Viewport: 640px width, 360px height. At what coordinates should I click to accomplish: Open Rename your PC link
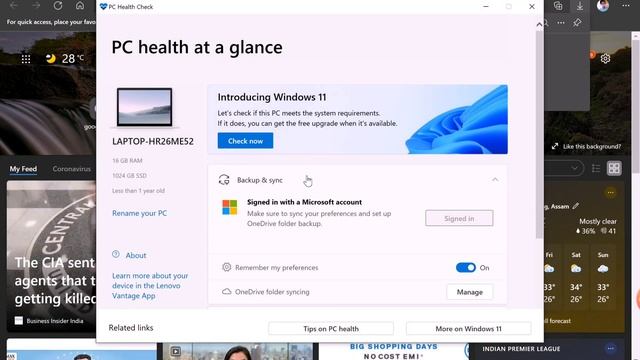pos(139,213)
